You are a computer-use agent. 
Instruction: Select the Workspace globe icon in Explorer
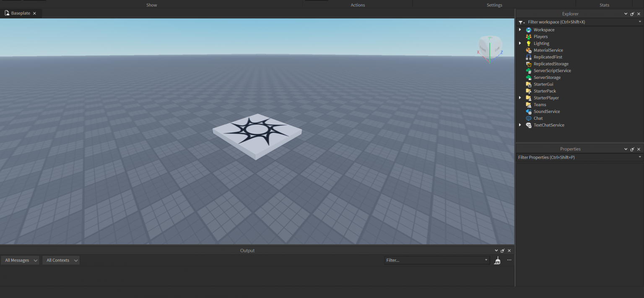[529, 29]
